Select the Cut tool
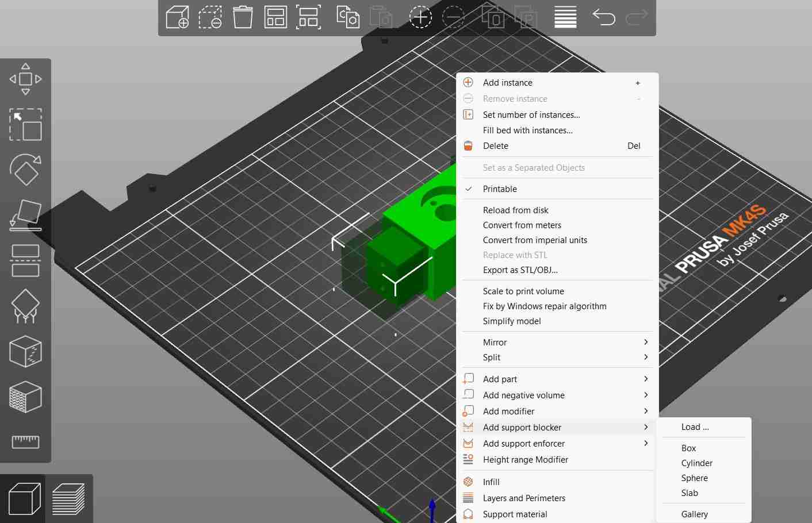Viewport: 812px width, 523px height. coord(26,260)
